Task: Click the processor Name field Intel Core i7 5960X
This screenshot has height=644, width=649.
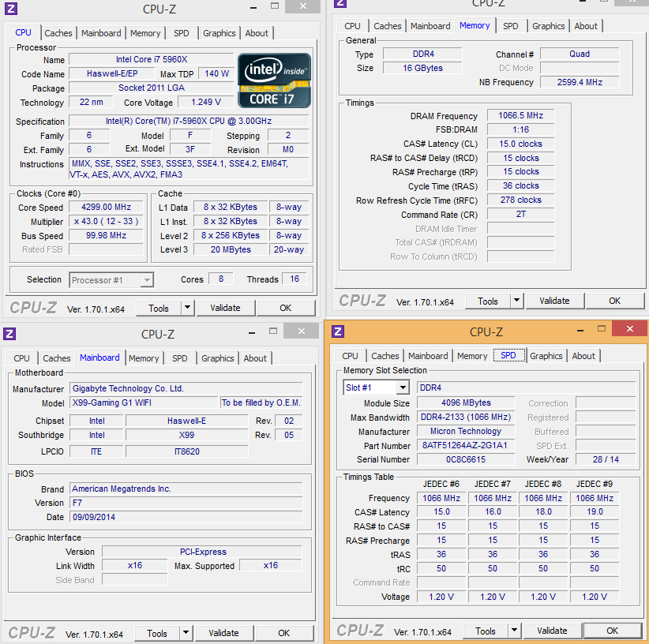Action: tap(152, 59)
